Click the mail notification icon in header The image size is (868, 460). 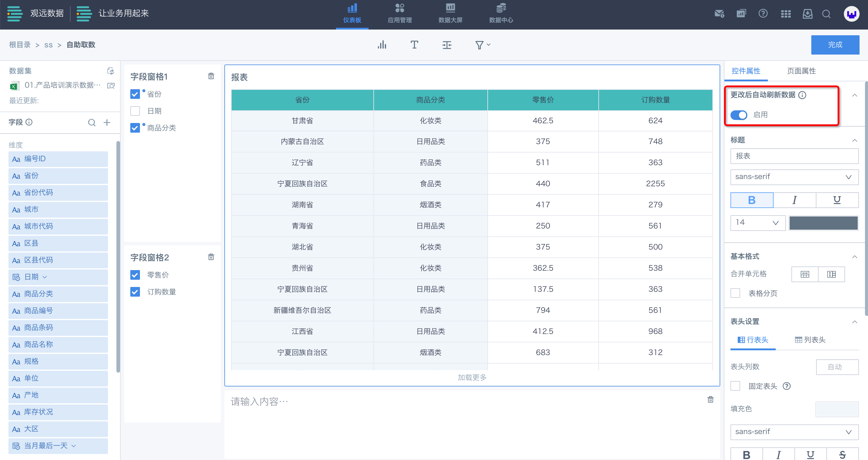click(719, 14)
